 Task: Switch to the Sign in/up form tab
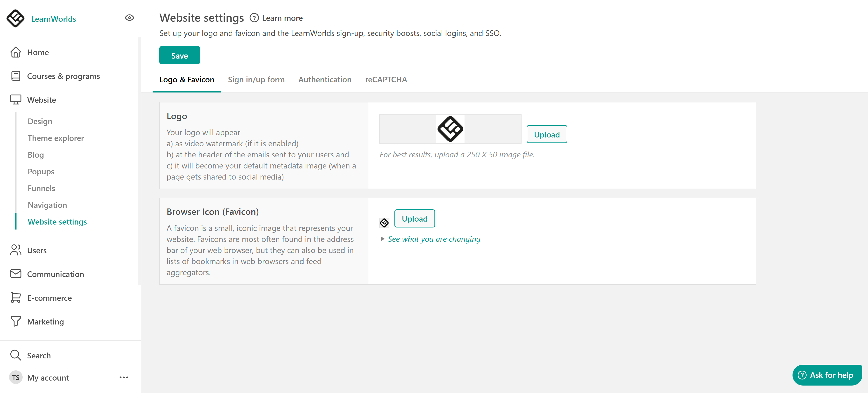click(x=256, y=80)
